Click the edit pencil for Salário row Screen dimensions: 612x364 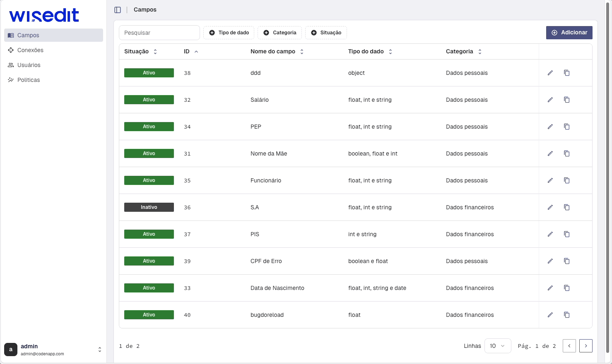point(550,100)
